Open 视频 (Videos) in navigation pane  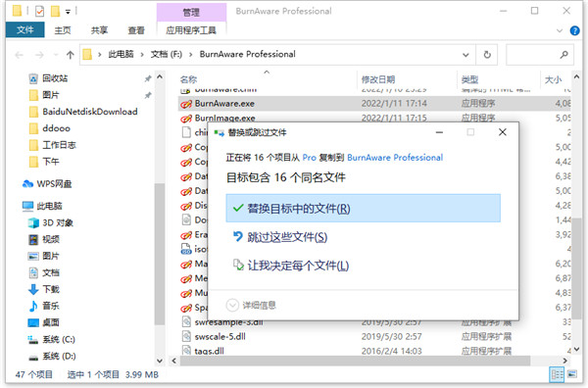click(x=51, y=239)
